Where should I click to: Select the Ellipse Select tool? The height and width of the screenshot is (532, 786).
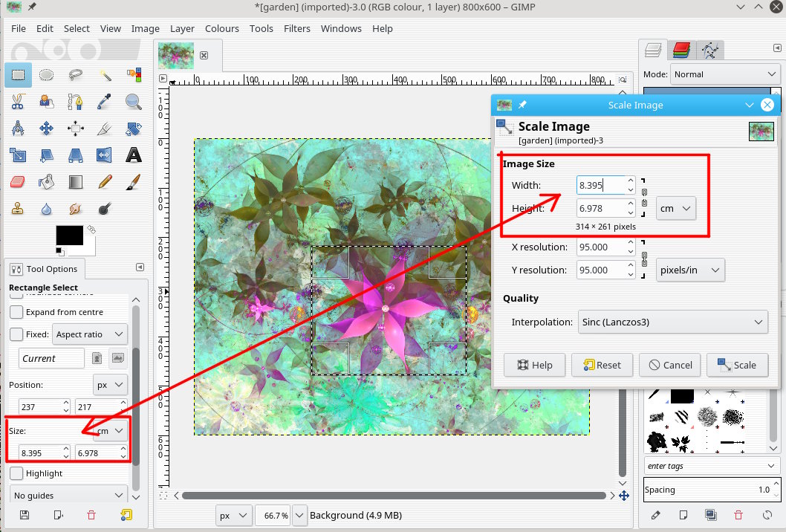click(x=47, y=75)
